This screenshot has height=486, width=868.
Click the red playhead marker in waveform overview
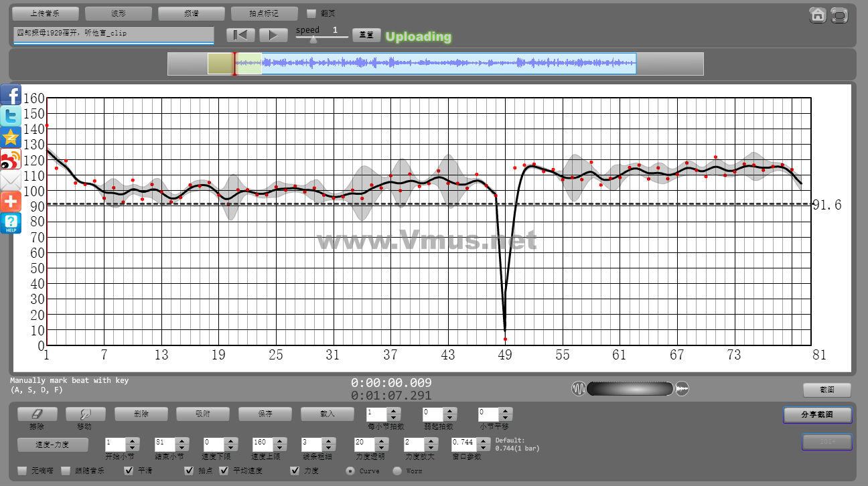point(234,64)
